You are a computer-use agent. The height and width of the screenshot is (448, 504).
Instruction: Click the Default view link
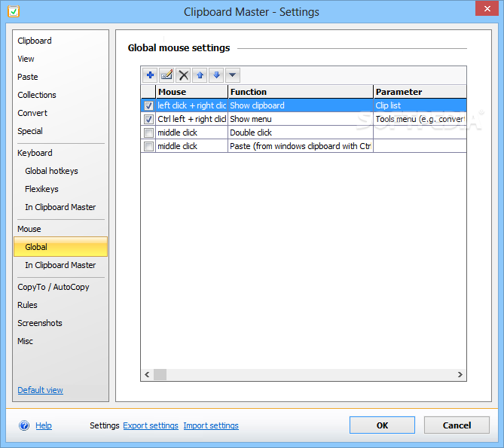40,390
